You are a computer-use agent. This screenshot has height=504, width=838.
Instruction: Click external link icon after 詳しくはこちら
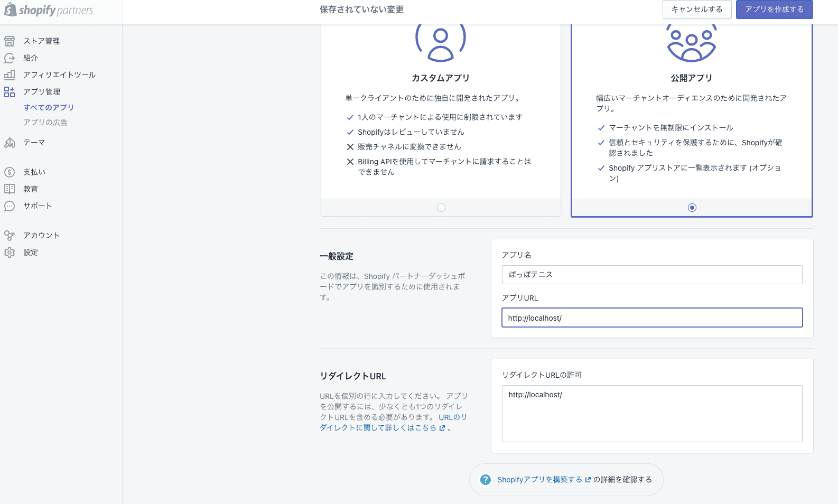pos(442,428)
